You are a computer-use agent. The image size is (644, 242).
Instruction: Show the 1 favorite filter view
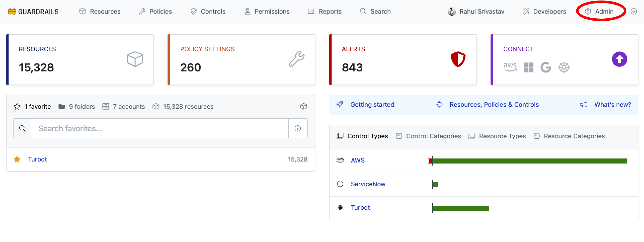coord(32,106)
